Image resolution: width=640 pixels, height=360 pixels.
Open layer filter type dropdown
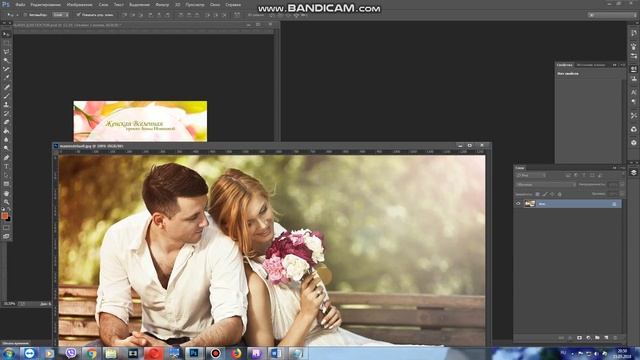tap(531, 175)
